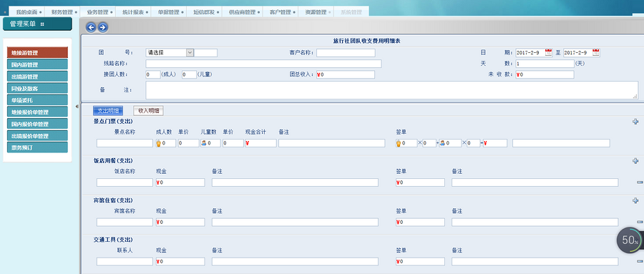Open the 资源管理 top menu tab

tap(316, 12)
